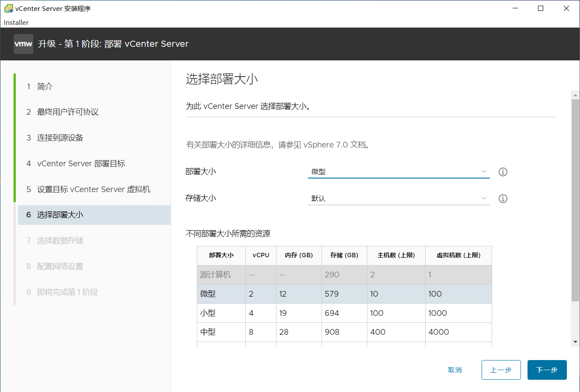The image size is (580, 392).
Task: Select the 微型 row label in table
Action: (208, 294)
